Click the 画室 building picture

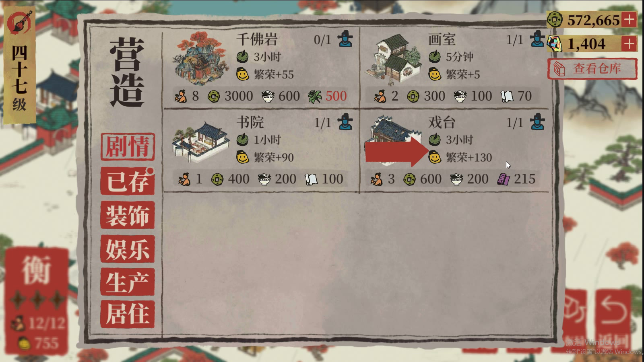393,60
